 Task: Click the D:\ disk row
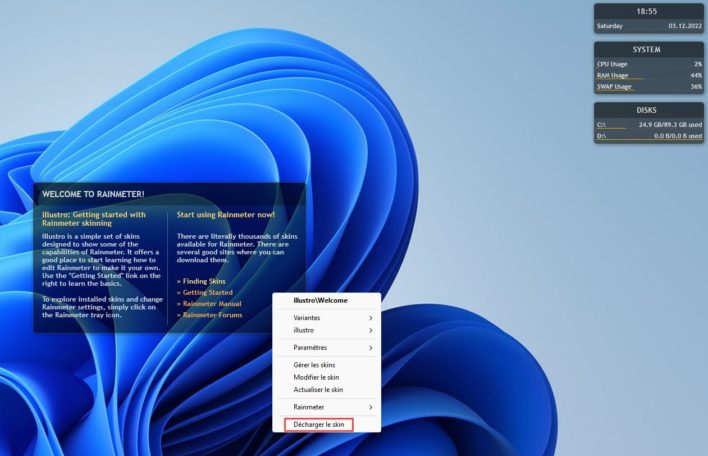click(x=649, y=136)
